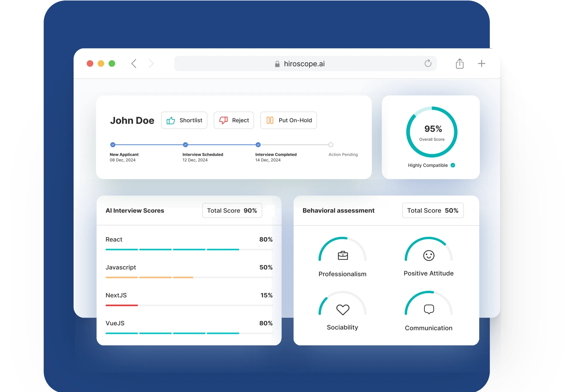The image size is (574, 392).
Task: Toggle the Interview Scheduled checkpoint
Action: (x=185, y=145)
